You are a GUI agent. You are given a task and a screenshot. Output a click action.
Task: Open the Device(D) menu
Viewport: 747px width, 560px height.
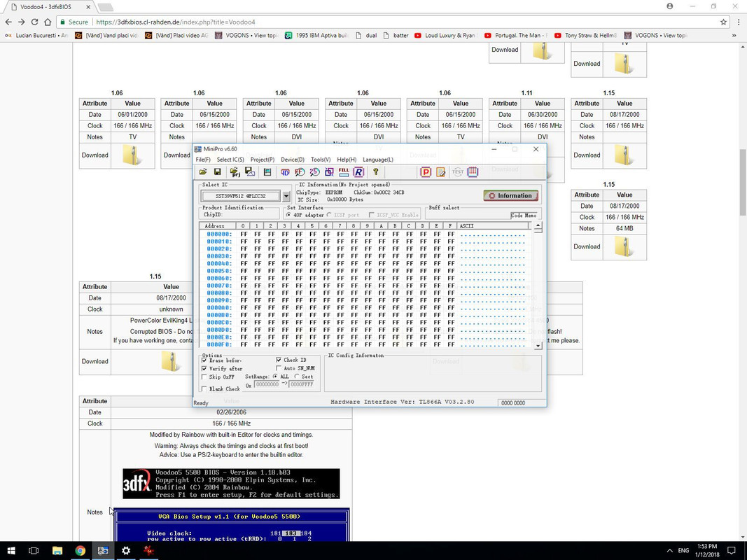293,160
